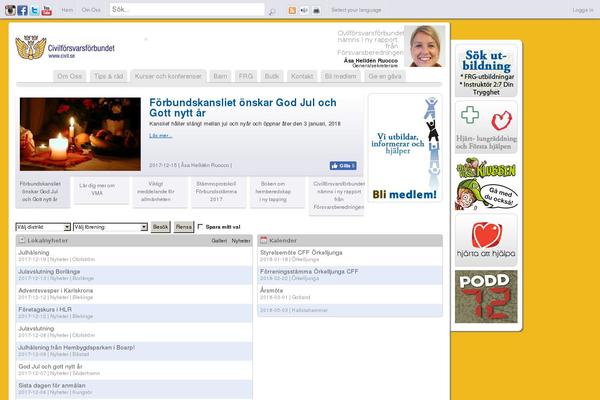Toggle the Spara mitt val checkbox
Viewport: 600px width, 400px height.
coord(200,227)
